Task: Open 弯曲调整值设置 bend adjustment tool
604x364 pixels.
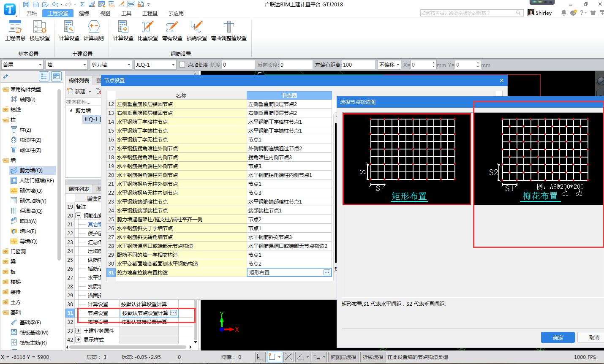Action: [x=229, y=30]
